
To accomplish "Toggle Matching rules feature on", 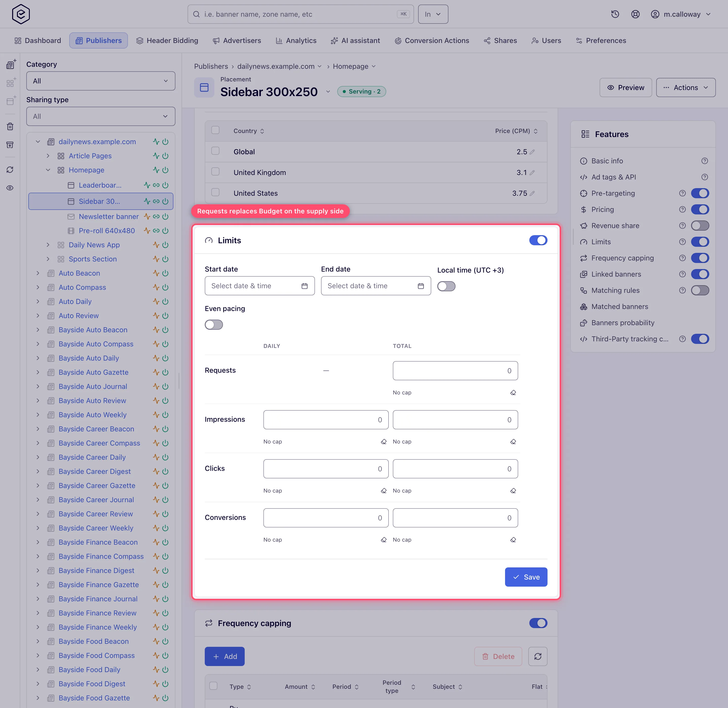I will [x=700, y=291].
